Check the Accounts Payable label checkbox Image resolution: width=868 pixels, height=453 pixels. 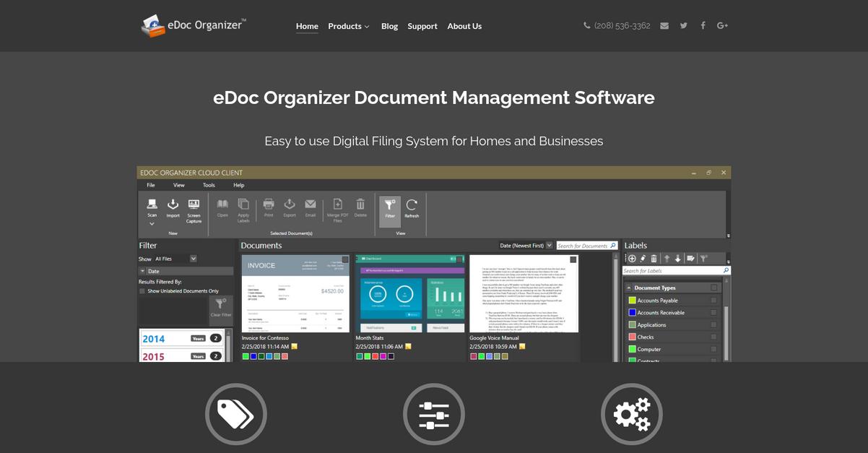(x=713, y=300)
